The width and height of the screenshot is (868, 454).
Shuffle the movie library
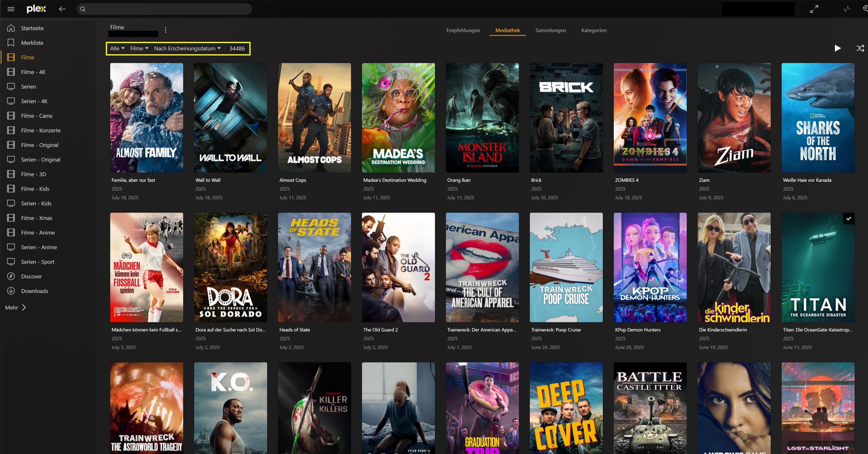[x=860, y=48]
